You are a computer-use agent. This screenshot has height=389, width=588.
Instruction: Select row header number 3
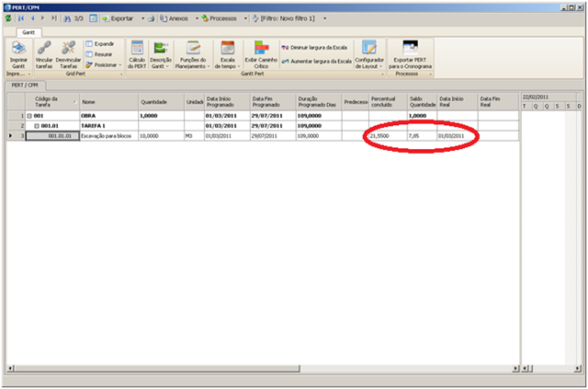(x=17, y=136)
